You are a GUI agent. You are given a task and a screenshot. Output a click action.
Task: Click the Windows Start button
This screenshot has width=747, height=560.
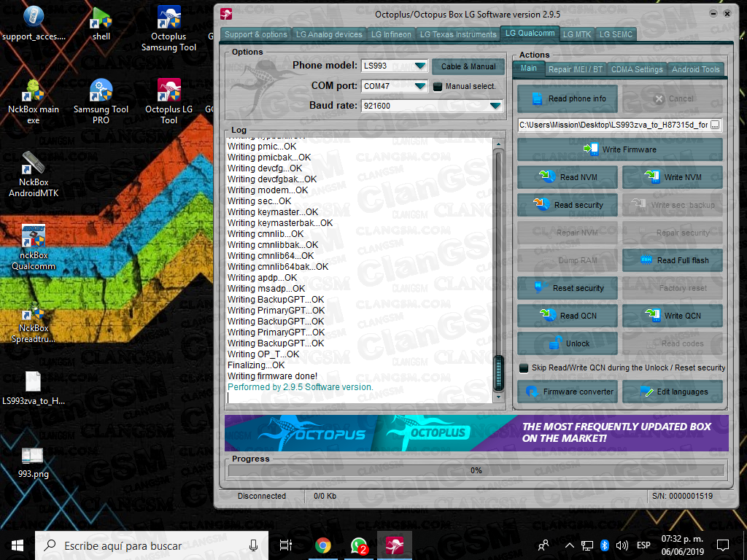[x=18, y=545]
